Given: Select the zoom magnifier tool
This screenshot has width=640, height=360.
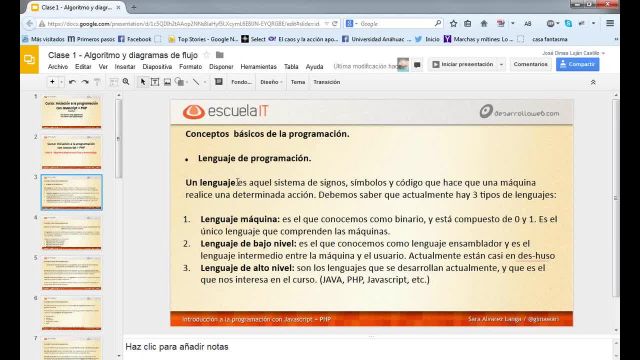Looking at the screenshot, I should click(126, 82).
